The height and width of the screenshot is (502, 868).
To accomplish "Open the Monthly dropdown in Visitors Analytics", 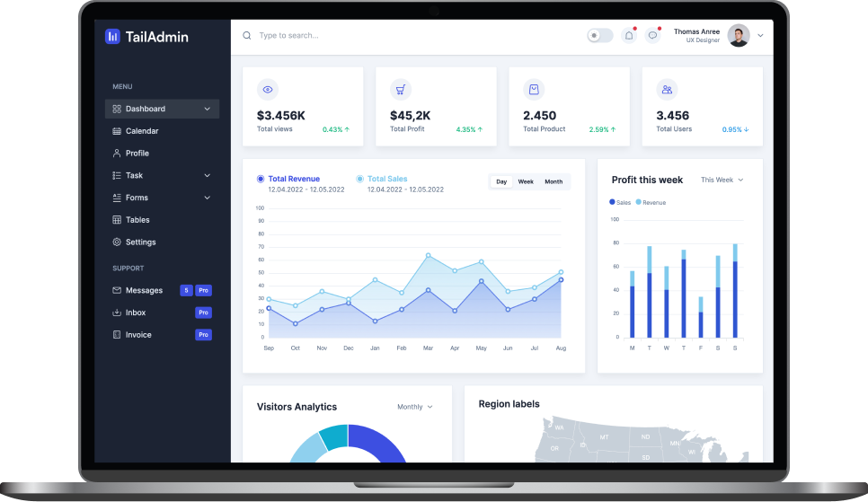I will (x=414, y=407).
